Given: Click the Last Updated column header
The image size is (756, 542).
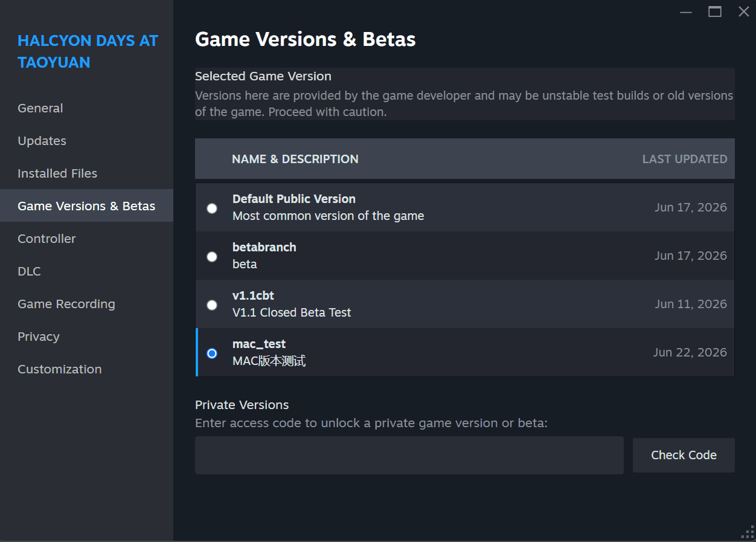Looking at the screenshot, I should [x=685, y=159].
